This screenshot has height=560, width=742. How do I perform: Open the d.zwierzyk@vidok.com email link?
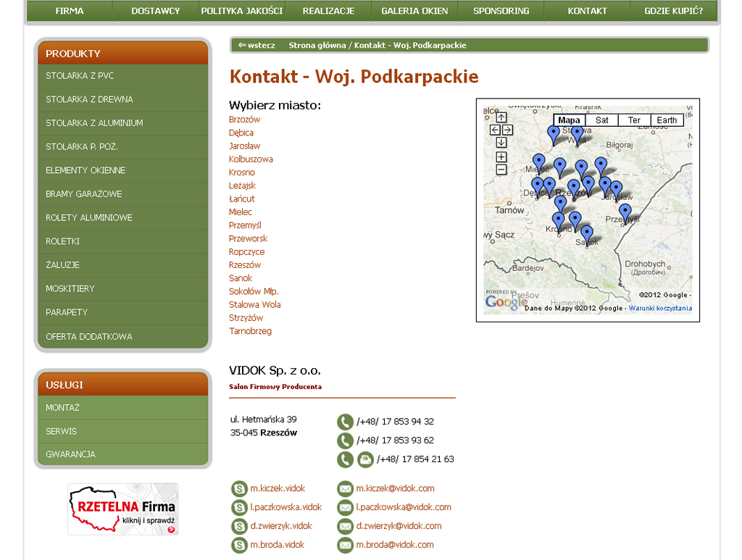399,526
